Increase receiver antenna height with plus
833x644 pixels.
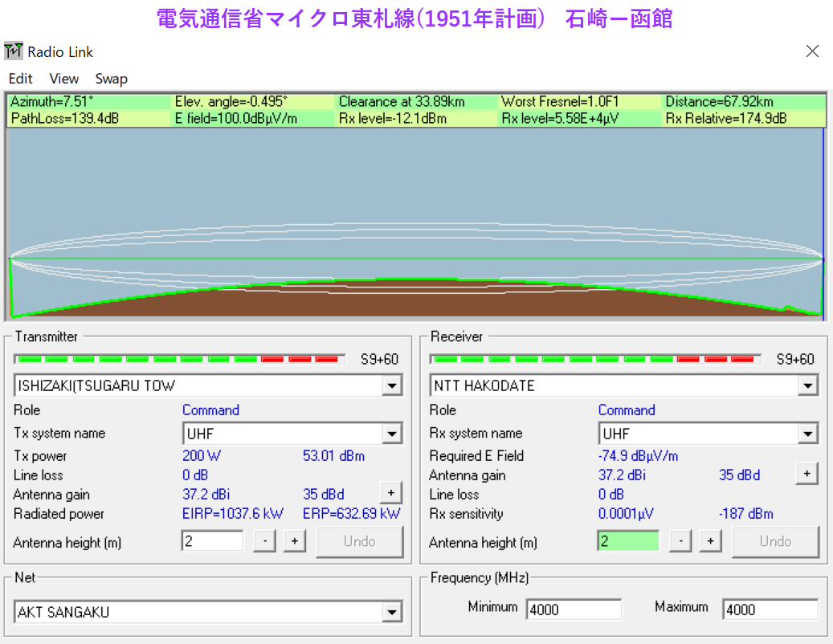710,541
